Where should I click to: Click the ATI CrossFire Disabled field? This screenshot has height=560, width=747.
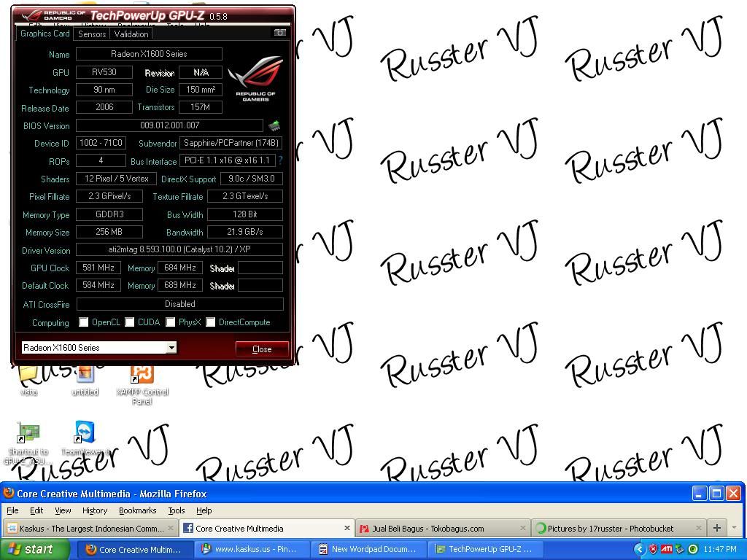[179, 304]
